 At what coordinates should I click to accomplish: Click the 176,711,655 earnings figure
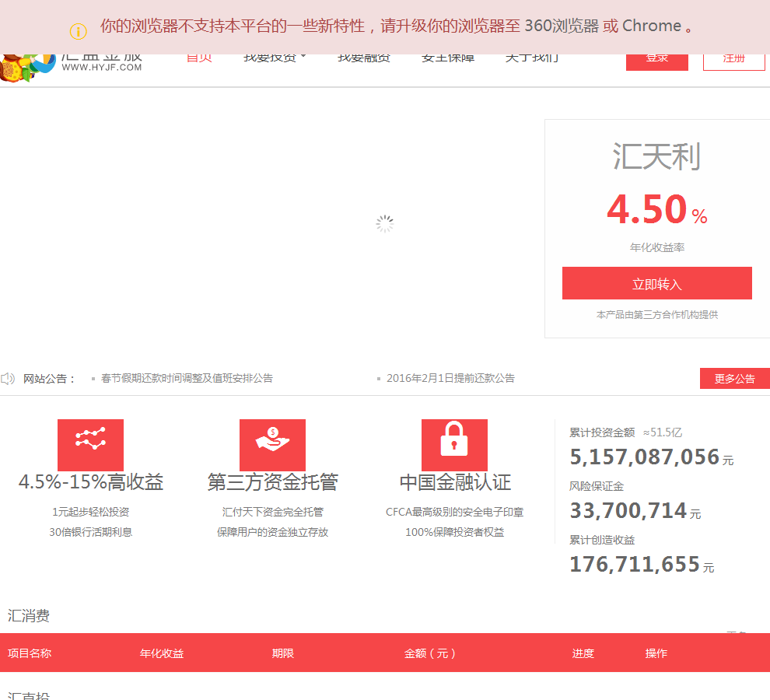(x=635, y=564)
